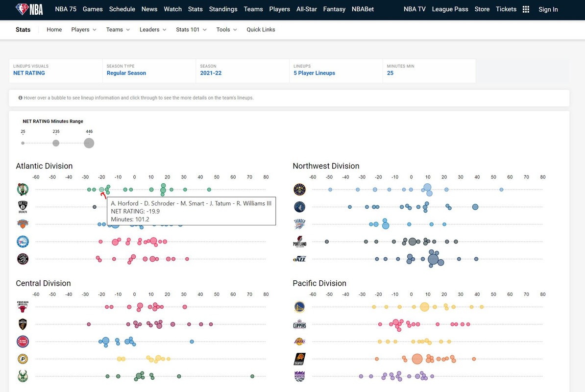The image size is (585, 392).
Task: Click the Utah Jazz team logo
Action: click(x=299, y=259)
